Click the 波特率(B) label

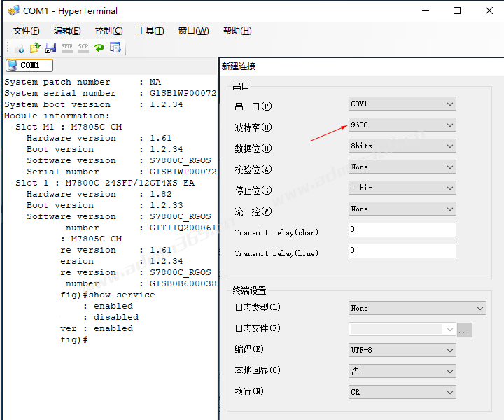[x=253, y=127]
